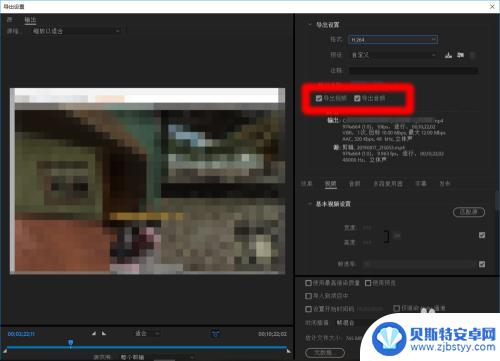Click the set out point icon
Screen dimensions: 500x361
[104, 333]
